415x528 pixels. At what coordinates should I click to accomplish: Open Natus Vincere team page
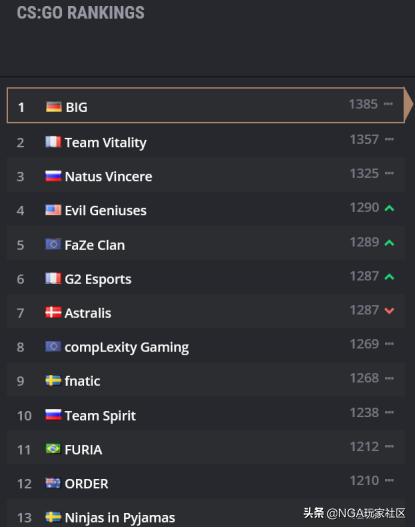[x=108, y=177]
